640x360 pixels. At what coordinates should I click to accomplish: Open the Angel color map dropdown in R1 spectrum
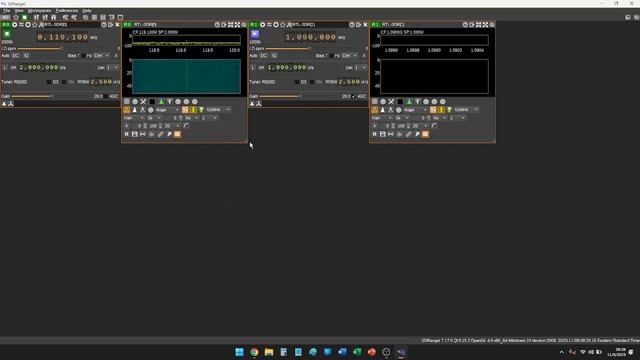pyautogui.click(x=415, y=110)
